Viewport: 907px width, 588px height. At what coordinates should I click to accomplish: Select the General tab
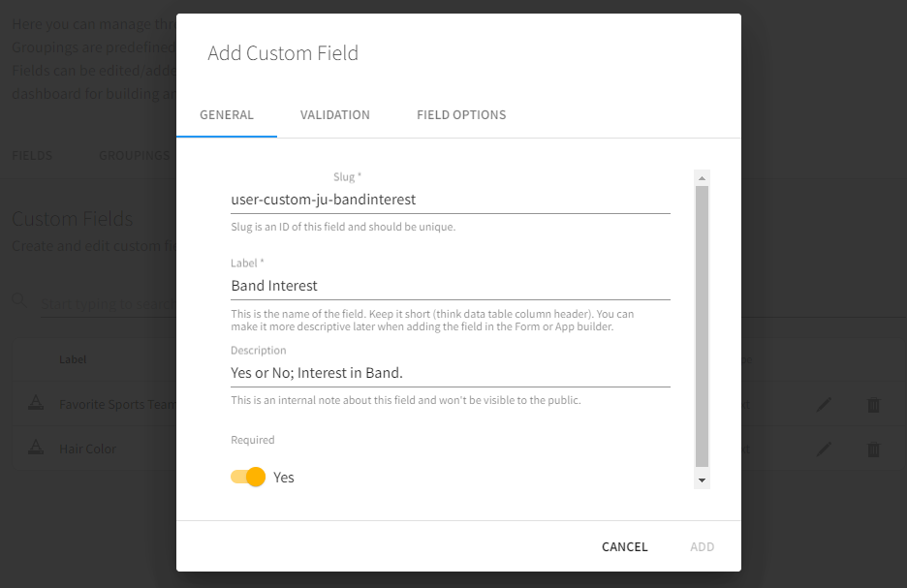pyautogui.click(x=227, y=114)
